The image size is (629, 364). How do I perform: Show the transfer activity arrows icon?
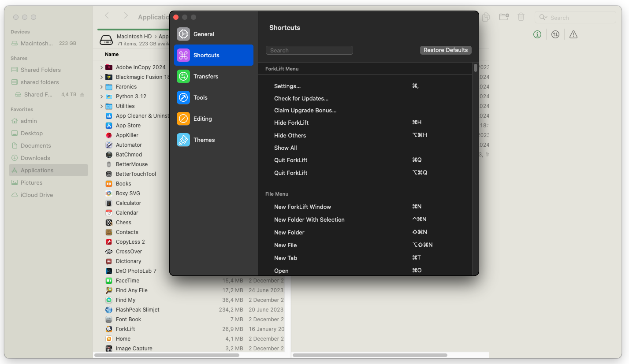pyautogui.click(x=555, y=34)
